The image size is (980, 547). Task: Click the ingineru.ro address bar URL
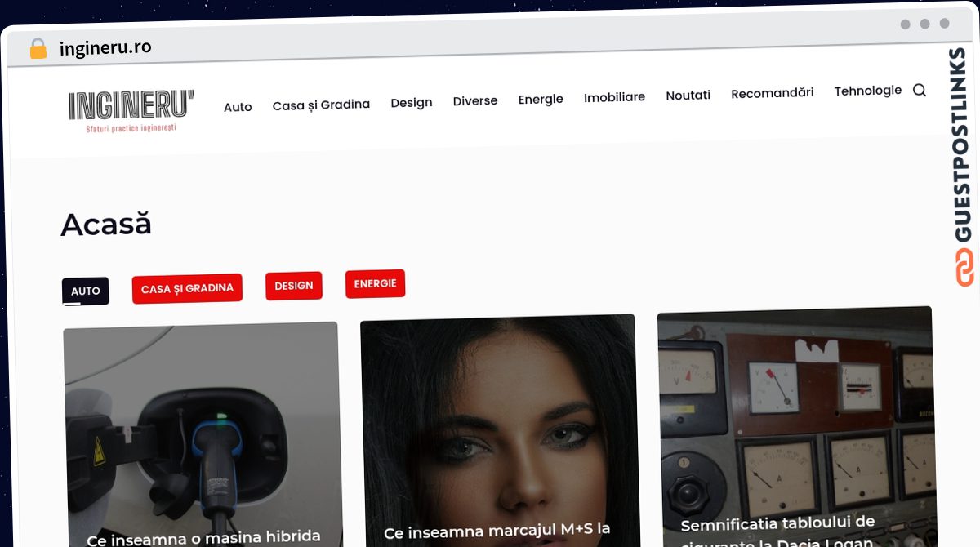click(105, 47)
